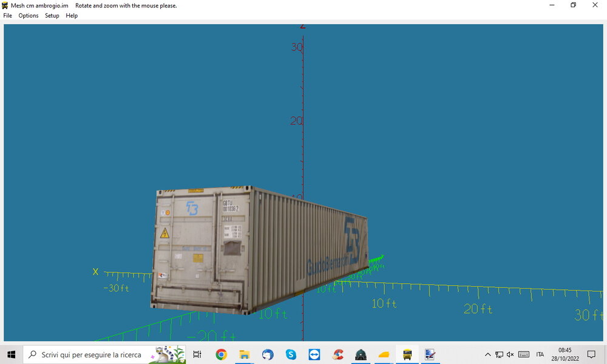Screen dimensions: 607x364
Task: Launch Google Chrome from the taskbar
Action: coord(221,354)
